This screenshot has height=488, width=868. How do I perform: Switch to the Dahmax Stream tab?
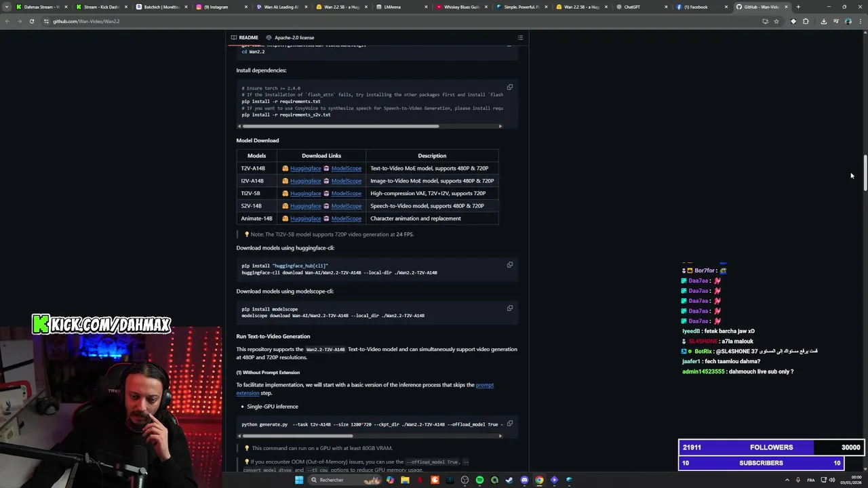pos(42,7)
